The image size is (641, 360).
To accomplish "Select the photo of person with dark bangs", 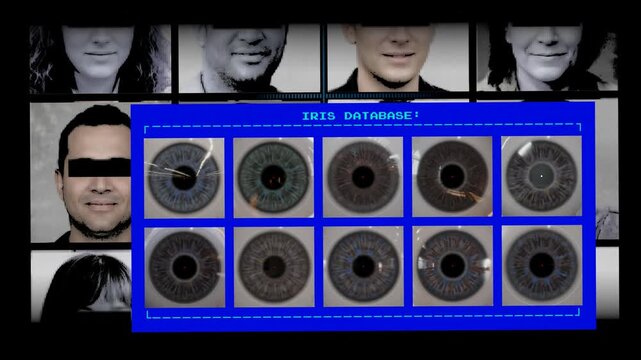I will tap(81, 286).
